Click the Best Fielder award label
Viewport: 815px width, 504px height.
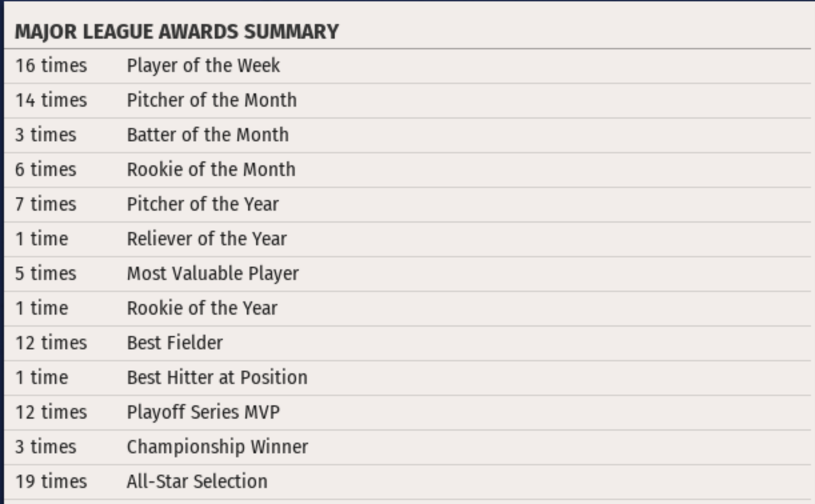click(x=175, y=343)
